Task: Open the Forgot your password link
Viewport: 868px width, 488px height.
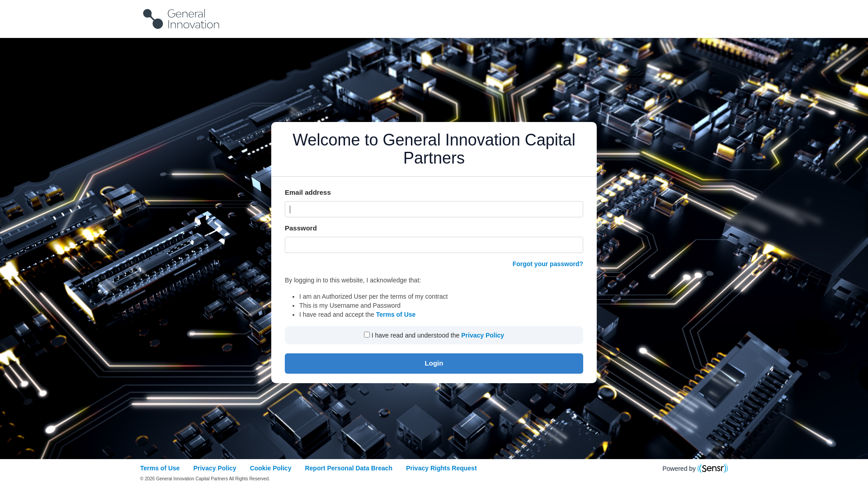Action: coord(547,264)
